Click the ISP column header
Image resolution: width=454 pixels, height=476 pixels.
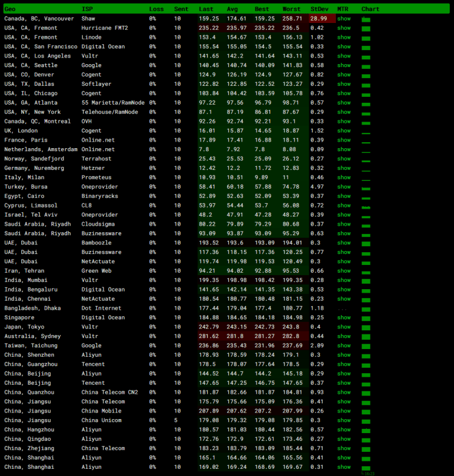point(87,9)
